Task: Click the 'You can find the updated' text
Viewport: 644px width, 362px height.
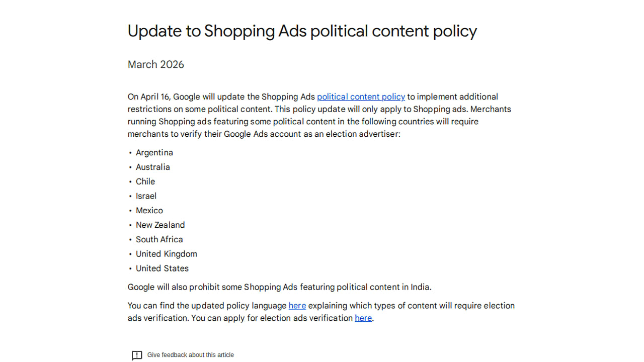Action: 206,306
